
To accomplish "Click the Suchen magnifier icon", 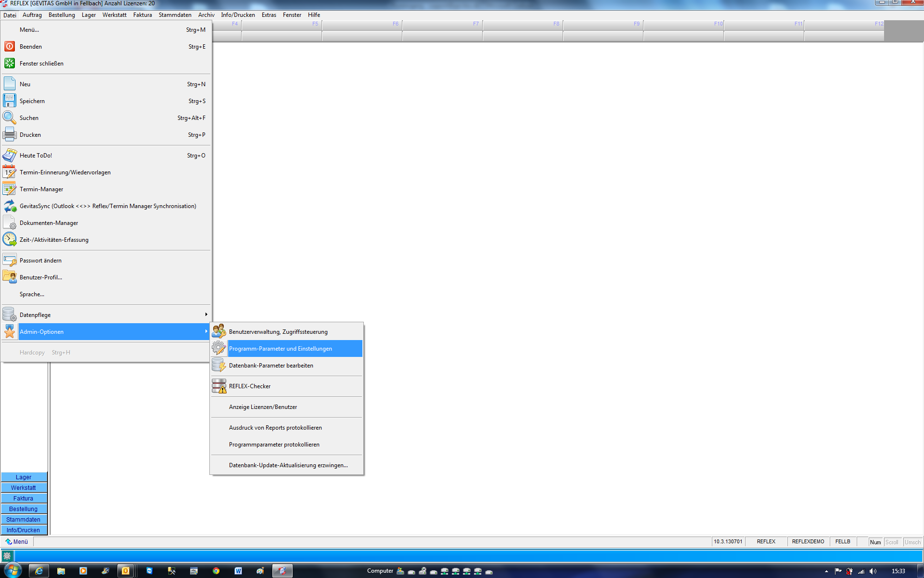I will pyautogui.click(x=10, y=118).
